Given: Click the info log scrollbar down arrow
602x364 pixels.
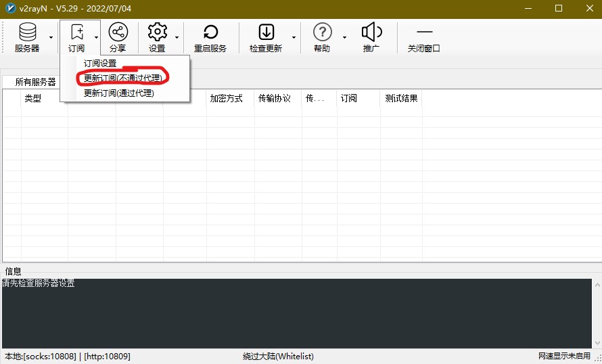Looking at the screenshot, I should [597, 343].
